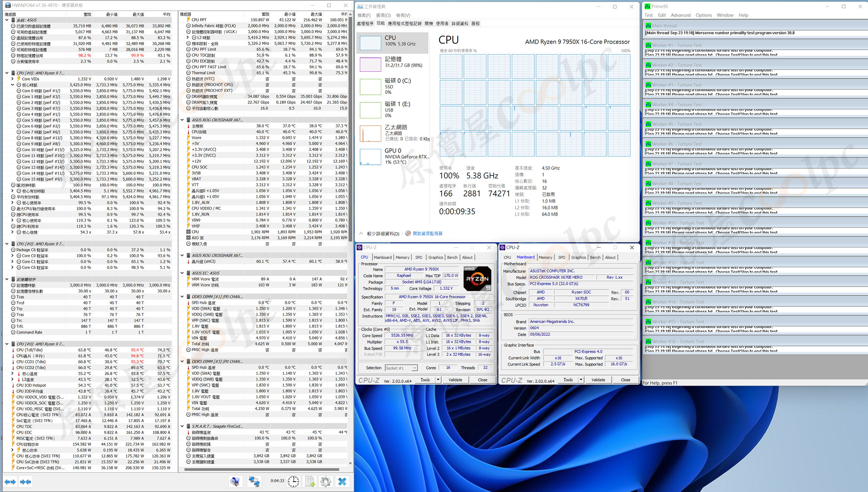
Task: Open Prime95 Test menu
Action: tap(648, 15)
